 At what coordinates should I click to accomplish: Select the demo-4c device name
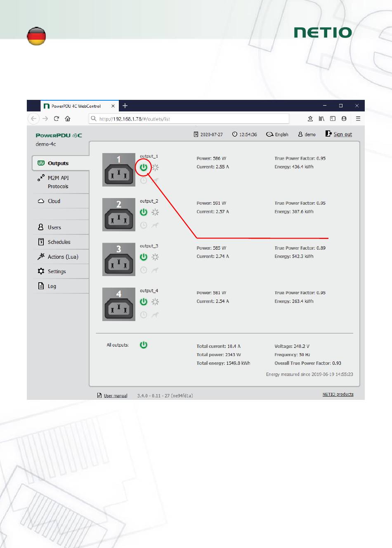46,144
